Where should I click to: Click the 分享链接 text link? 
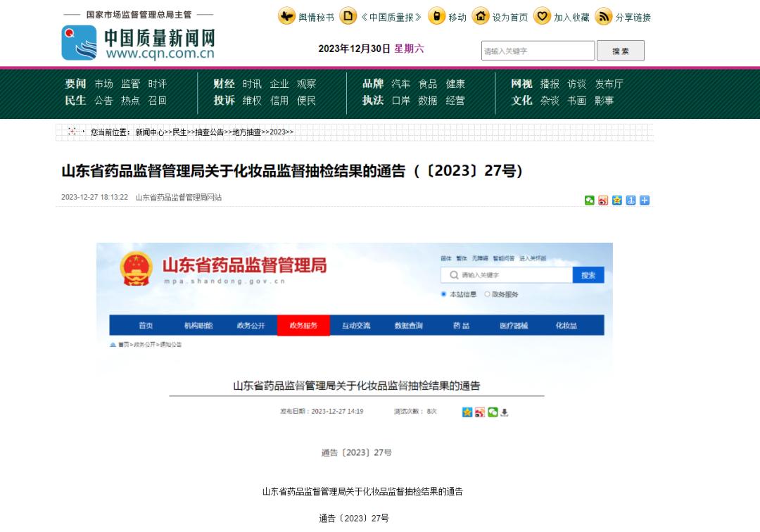pyautogui.click(x=633, y=18)
